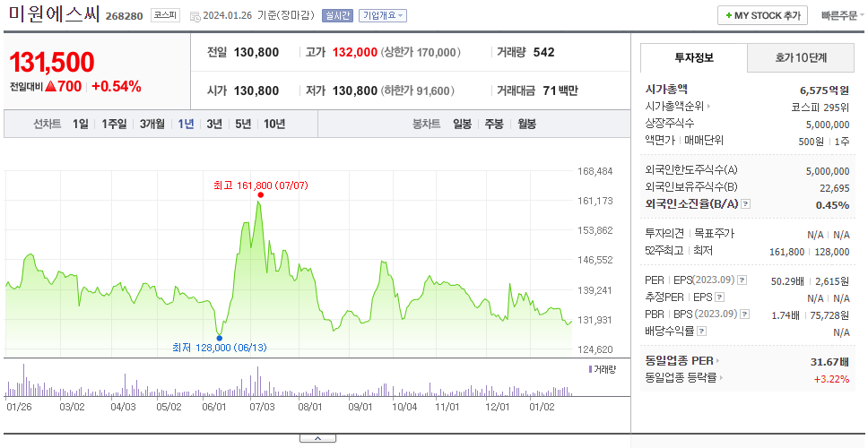868x448 pixels.
Task: Click the red 최고 161,800 peak marker
Action: pyautogui.click(x=260, y=194)
